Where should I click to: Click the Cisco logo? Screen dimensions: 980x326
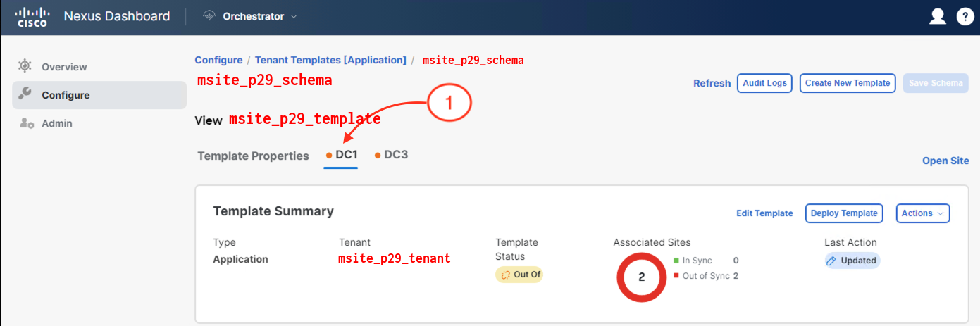click(31, 17)
